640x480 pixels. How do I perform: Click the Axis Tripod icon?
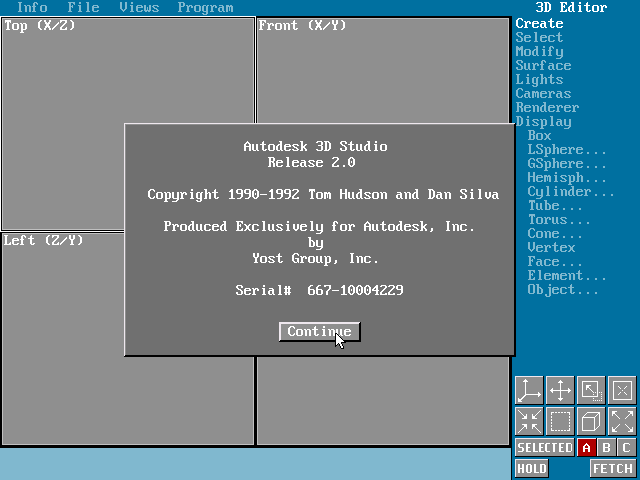529,390
